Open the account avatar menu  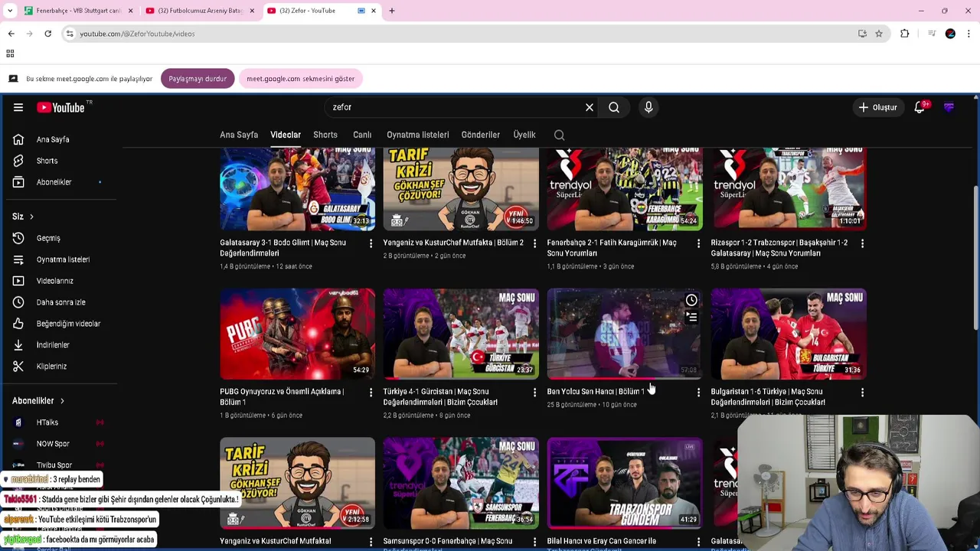pos(949,108)
